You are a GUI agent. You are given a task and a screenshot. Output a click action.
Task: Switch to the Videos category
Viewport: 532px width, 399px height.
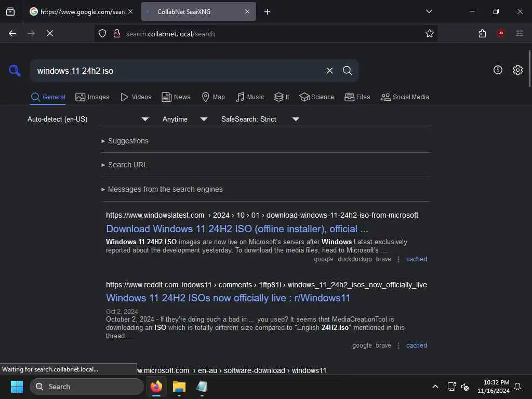pos(136,97)
